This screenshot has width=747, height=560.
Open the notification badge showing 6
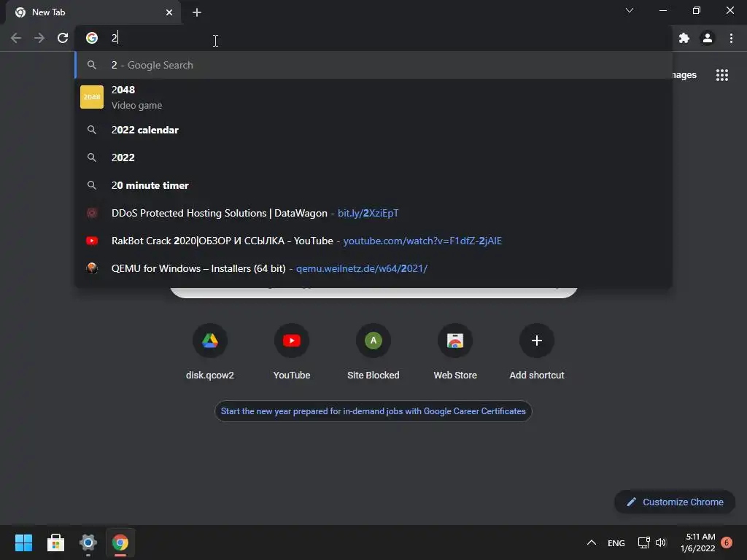click(727, 542)
